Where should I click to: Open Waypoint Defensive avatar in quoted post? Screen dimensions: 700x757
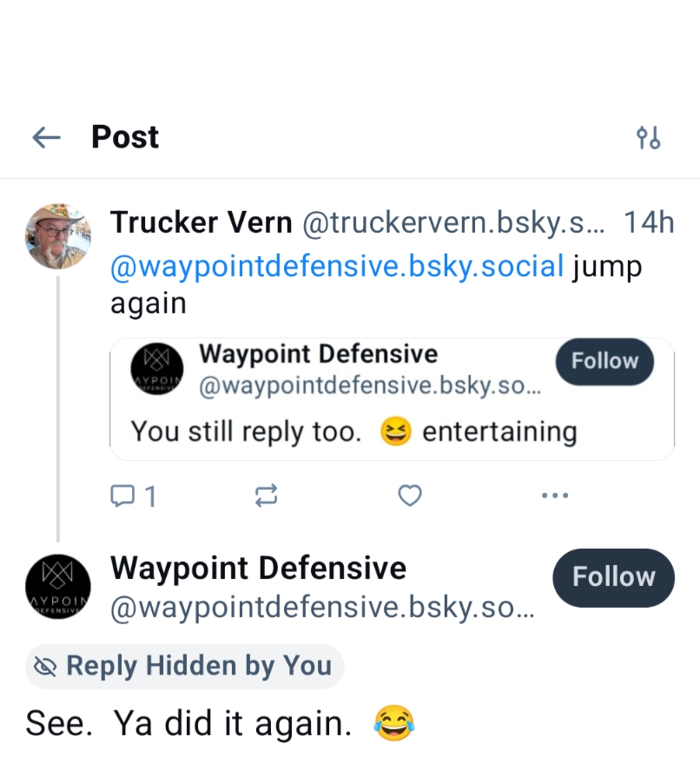click(156, 370)
